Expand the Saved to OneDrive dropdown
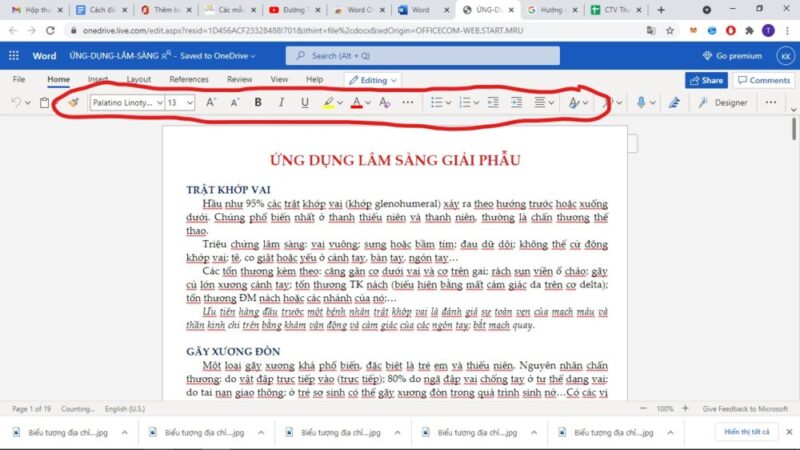This screenshot has height=450, width=800. click(x=218, y=56)
